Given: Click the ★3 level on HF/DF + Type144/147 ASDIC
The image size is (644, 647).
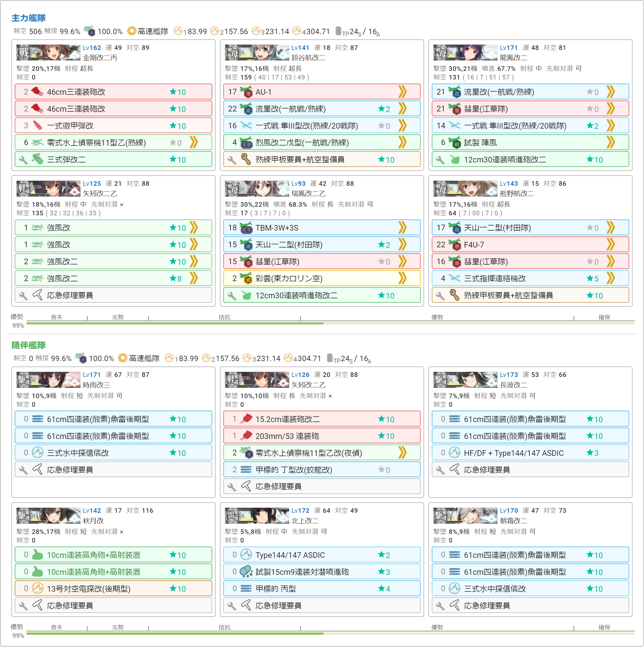Looking at the screenshot, I should 592,453.
